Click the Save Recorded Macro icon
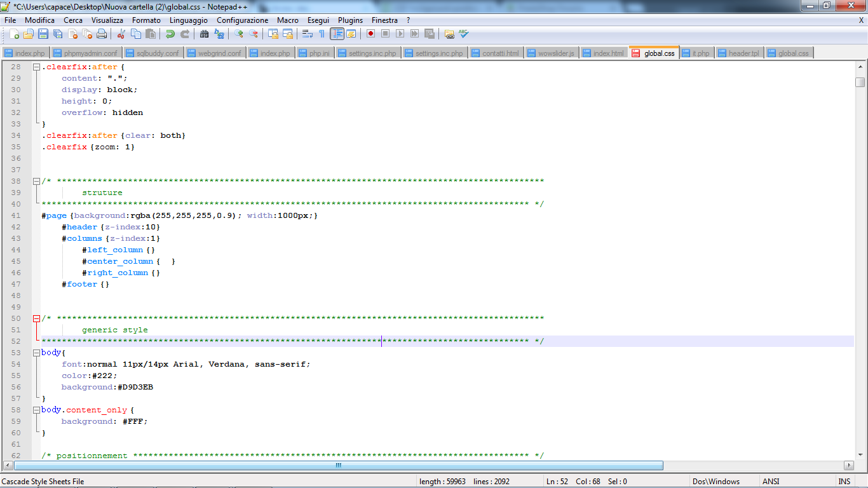The image size is (868, 488). point(429,34)
